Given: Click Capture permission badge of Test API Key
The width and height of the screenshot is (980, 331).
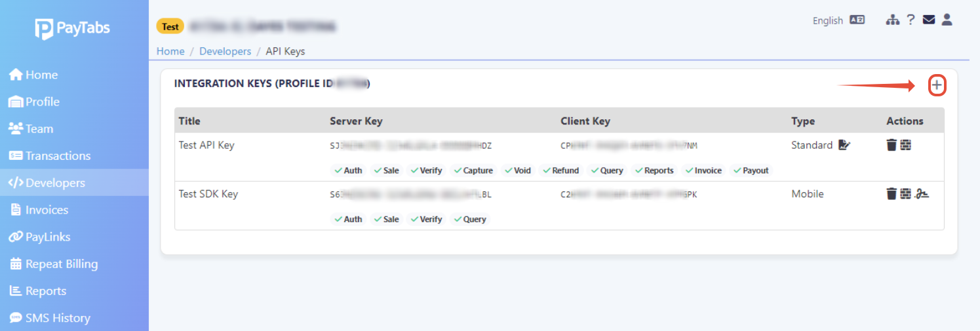Looking at the screenshot, I should [x=473, y=170].
